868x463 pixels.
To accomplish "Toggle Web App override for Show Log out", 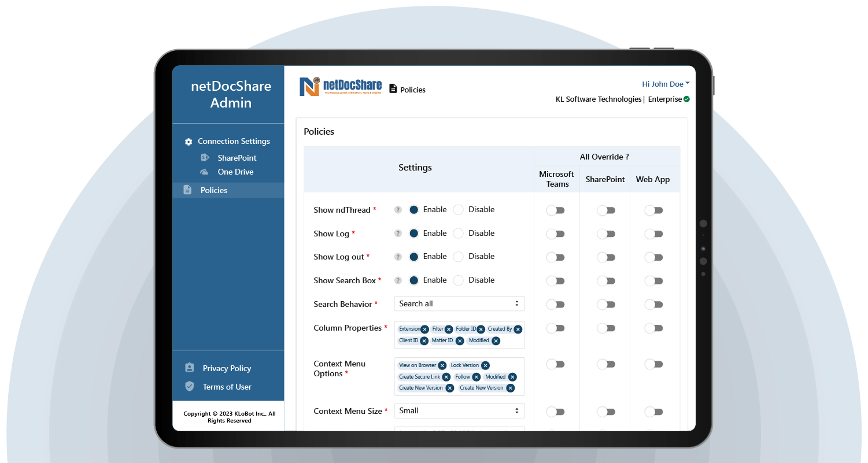I will pyautogui.click(x=653, y=257).
